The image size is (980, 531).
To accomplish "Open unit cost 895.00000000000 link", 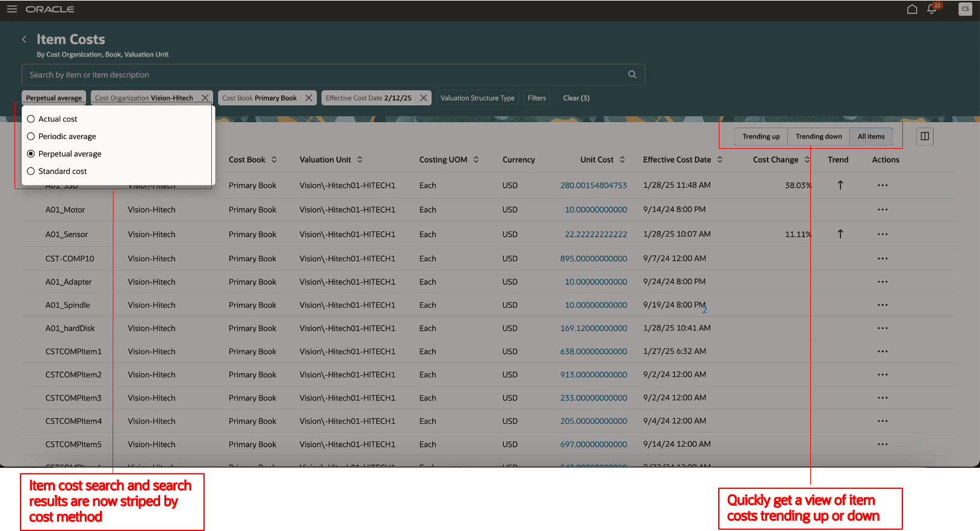I will click(x=594, y=258).
